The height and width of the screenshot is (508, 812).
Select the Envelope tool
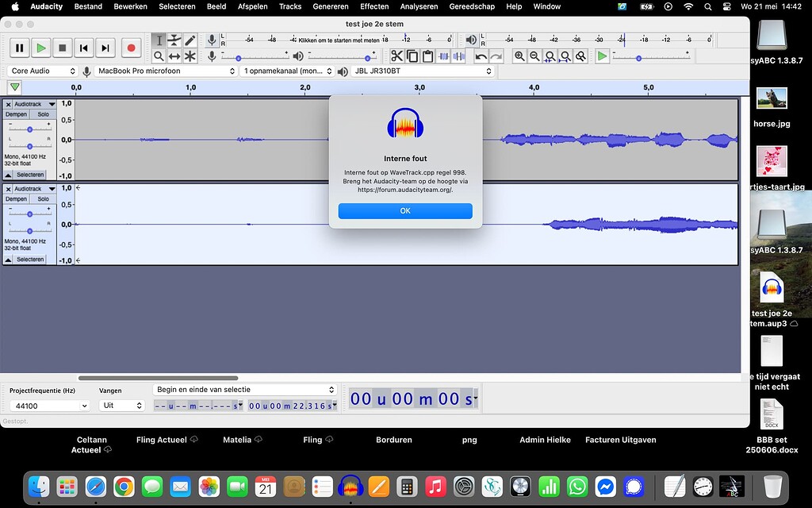point(174,40)
